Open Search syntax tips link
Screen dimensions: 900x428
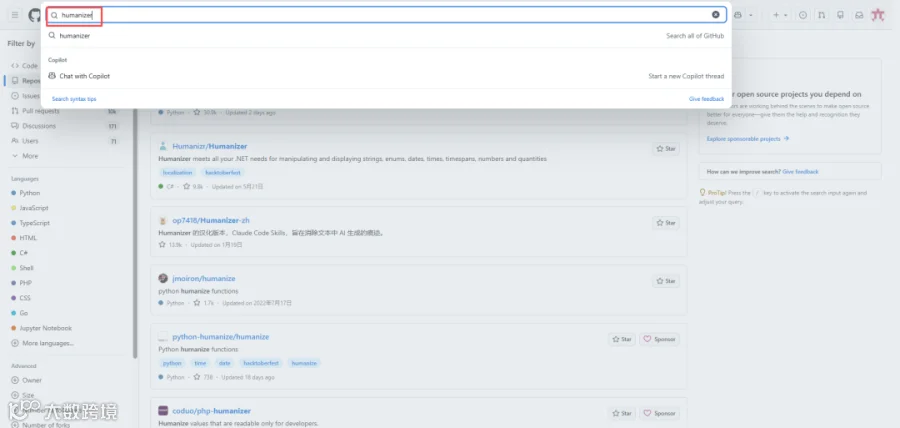click(x=74, y=99)
